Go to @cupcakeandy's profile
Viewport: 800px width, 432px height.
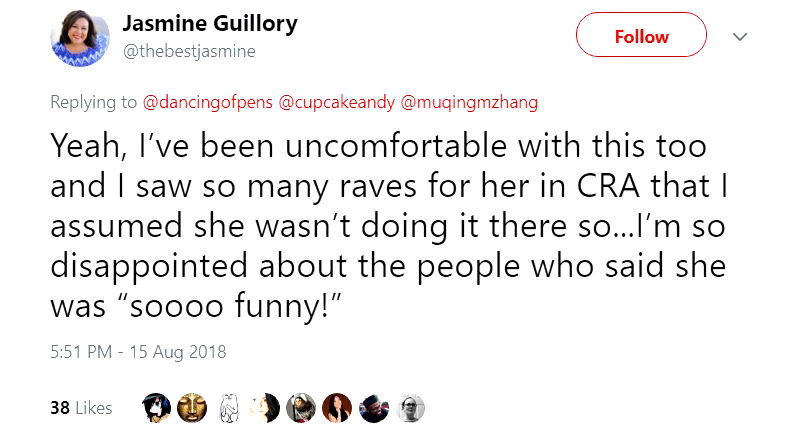click(x=336, y=101)
